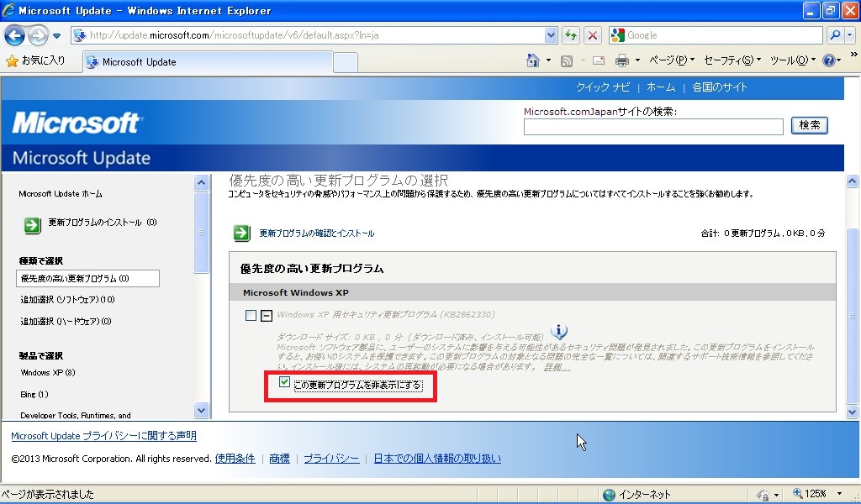Collapse the KB2862330 update details
This screenshot has width=861, height=504.
(266, 316)
